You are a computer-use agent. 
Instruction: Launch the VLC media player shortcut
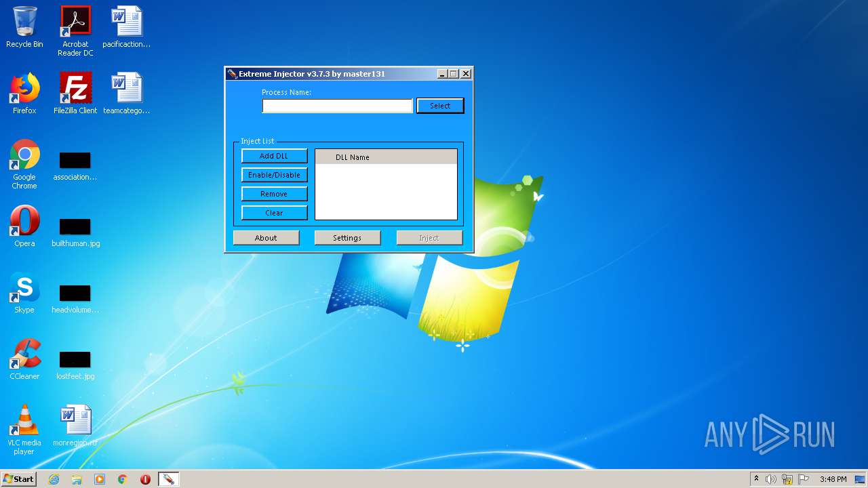pyautogui.click(x=24, y=430)
